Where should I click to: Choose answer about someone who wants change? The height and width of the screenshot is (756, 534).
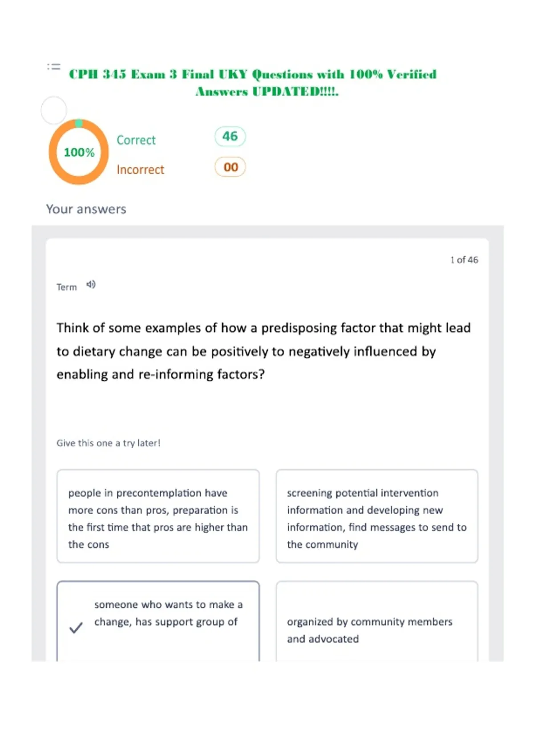point(158,621)
